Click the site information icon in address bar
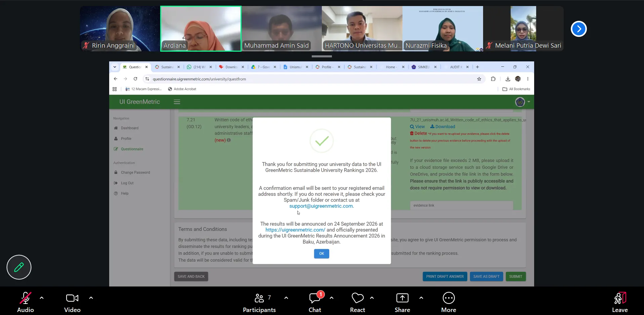This screenshot has width=644, height=315. click(x=147, y=79)
